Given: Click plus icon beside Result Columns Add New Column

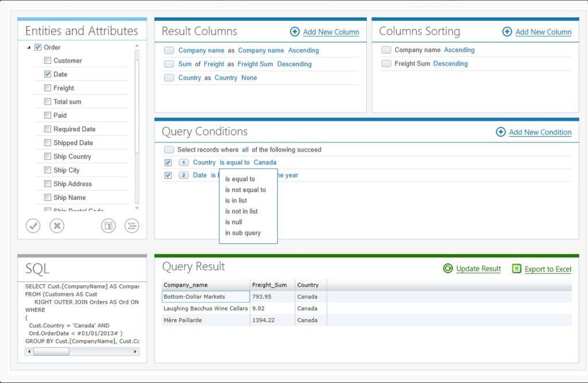Looking at the screenshot, I should tap(295, 32).
